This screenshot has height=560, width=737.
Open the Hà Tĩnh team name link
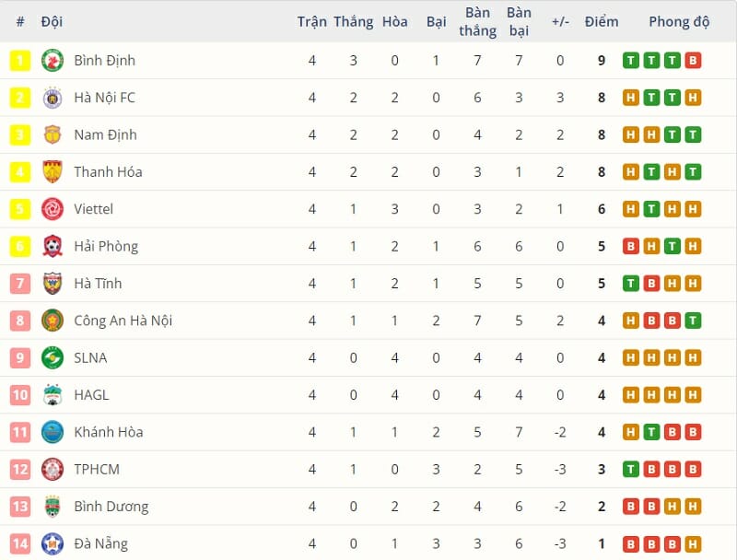(98, 284)
